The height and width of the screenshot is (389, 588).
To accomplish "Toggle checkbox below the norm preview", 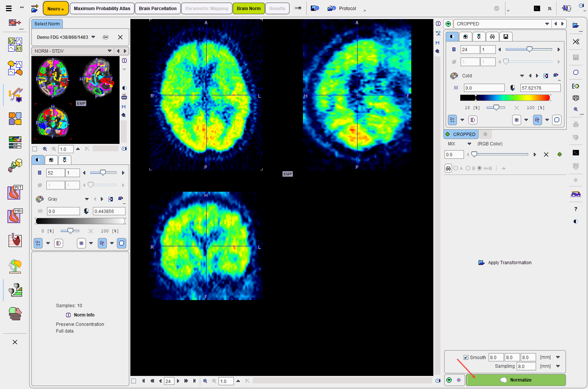I will tap(35, 149).
